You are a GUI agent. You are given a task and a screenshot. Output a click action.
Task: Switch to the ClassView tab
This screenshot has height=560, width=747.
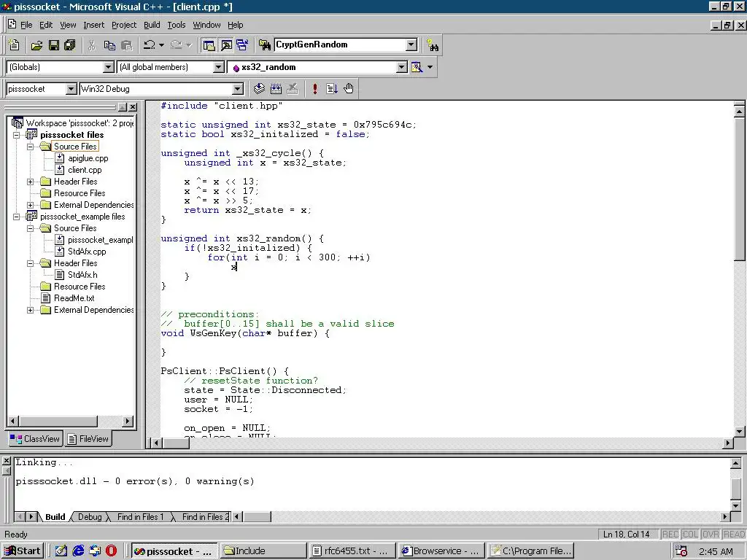pos(35,438)
